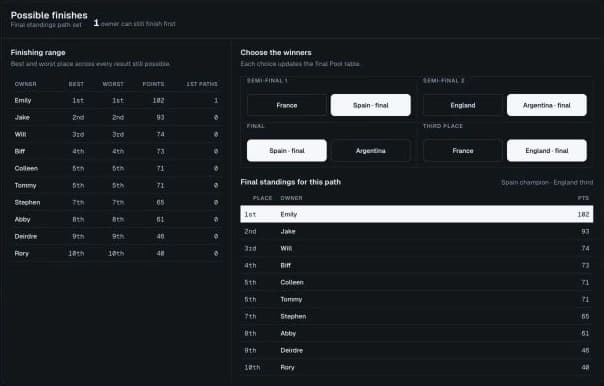Click Colleen in Final standings list
Image resolution: width=604 pixels, height=386 pixels.
417,282
